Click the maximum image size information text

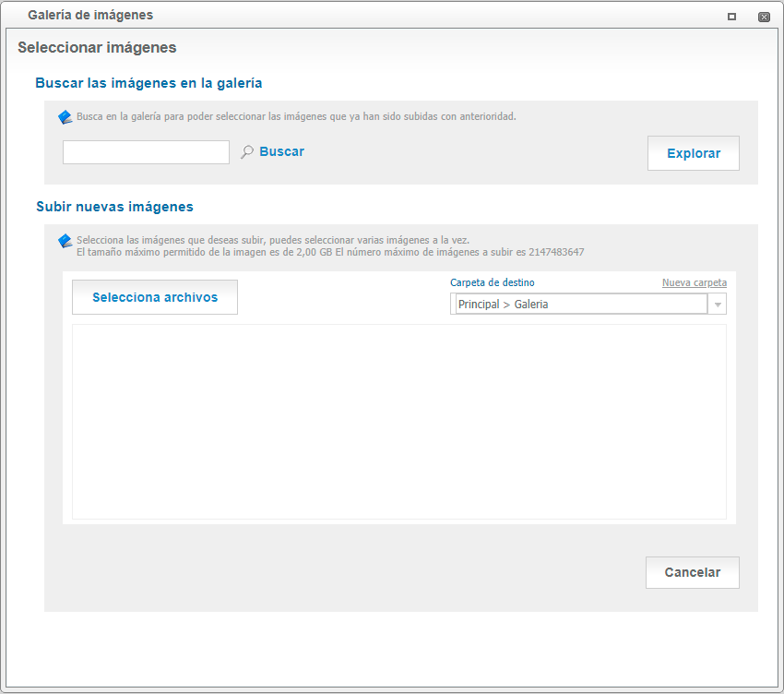pyautogui.click(x=330, y=252)
